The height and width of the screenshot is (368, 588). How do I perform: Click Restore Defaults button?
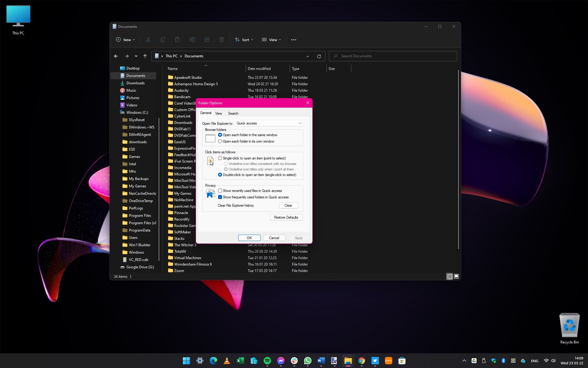click(286, 217)
